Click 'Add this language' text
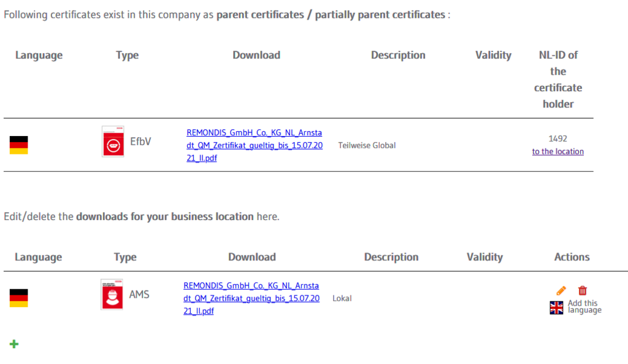This screenshot has height=364, width=628. click(584, 306)
